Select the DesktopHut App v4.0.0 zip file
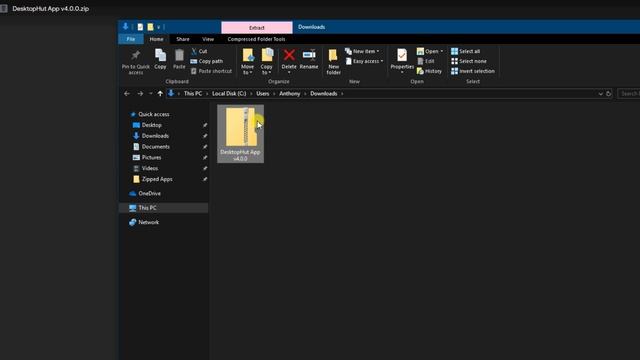 click(240, 134)
